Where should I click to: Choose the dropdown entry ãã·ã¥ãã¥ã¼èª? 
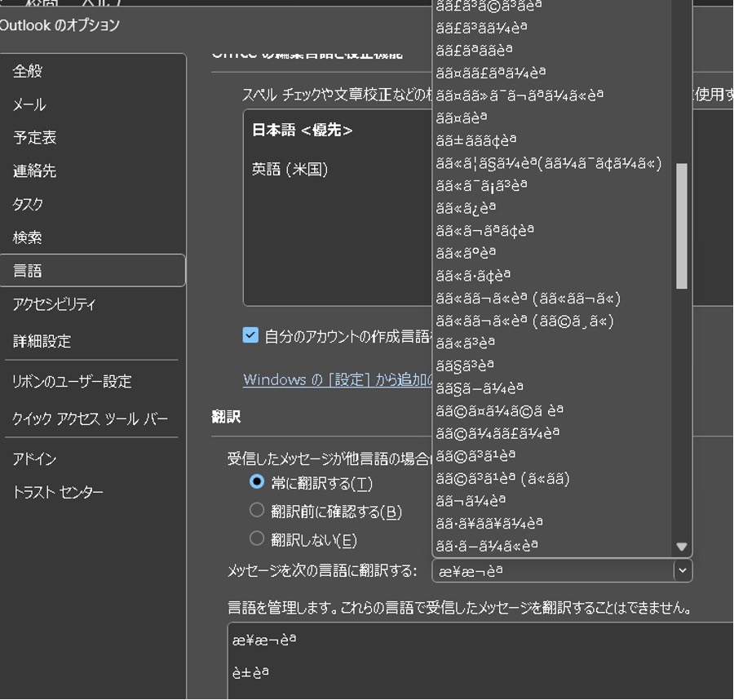[489, 524]
